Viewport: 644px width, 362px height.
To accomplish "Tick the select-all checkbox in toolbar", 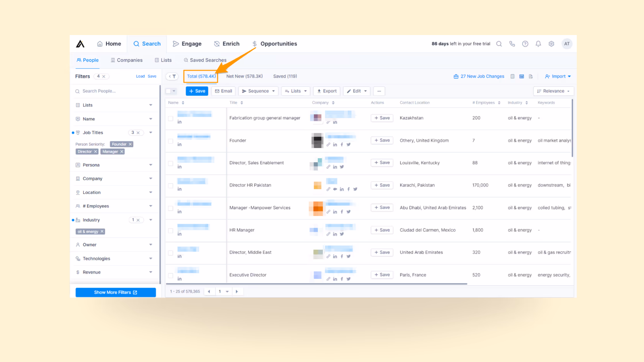I will pos(168,91).
